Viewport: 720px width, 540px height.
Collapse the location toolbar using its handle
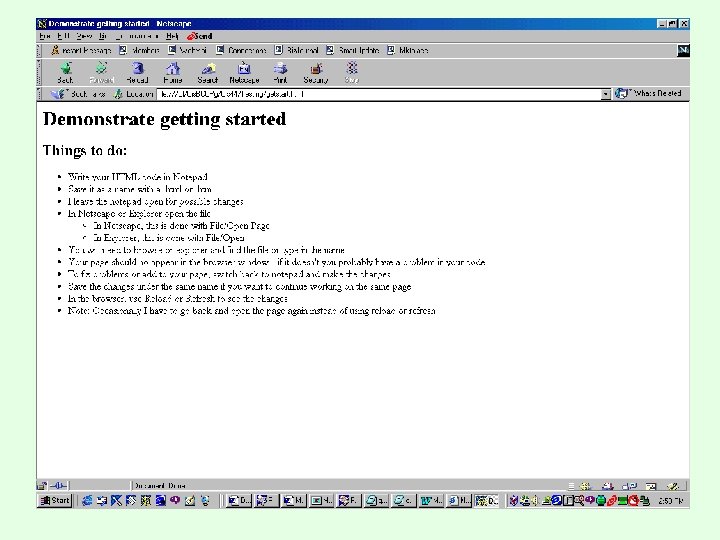click(x=39, y=94)
